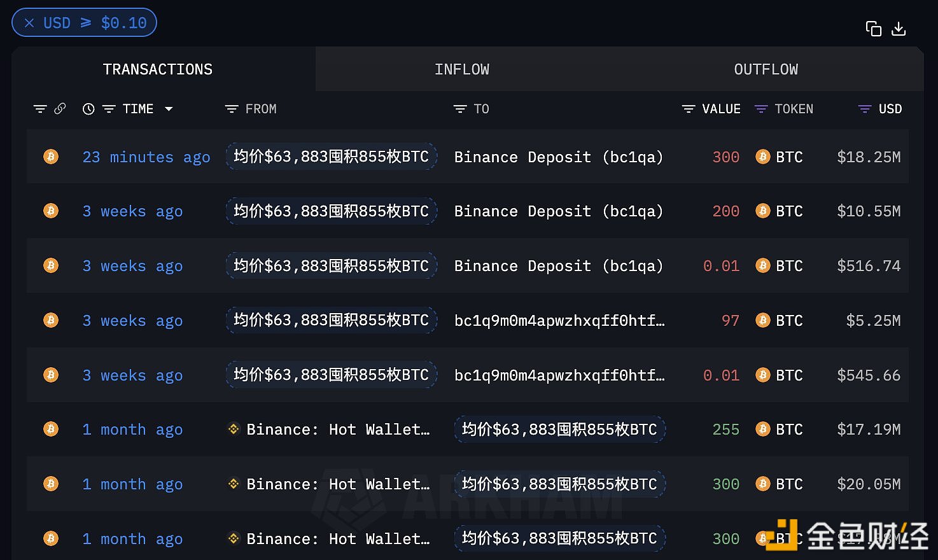Click the $516.74 USD amount
Viewport: 938px width, 560px height.
869,266
